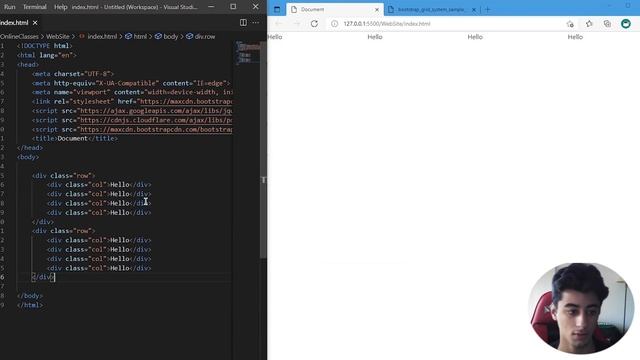Click the maxcdn stylesheet href link
The image size is (640, 360).
point(186,101)
